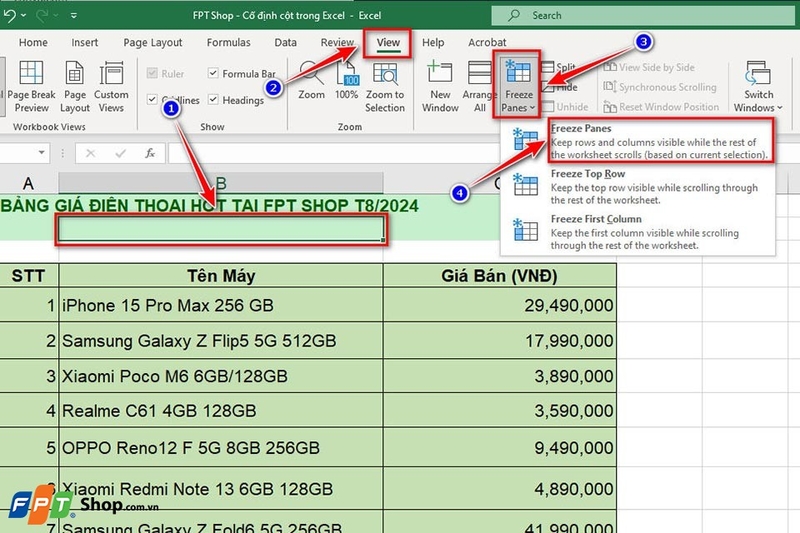
Task: Click Zoom to Selection
Action: tap(385, 87)
